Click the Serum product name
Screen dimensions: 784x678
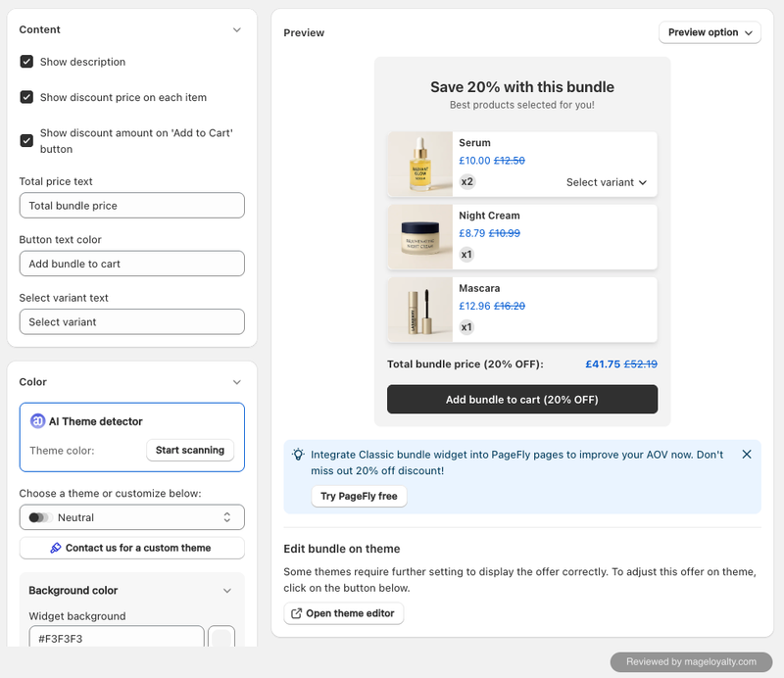pos(474,142)
